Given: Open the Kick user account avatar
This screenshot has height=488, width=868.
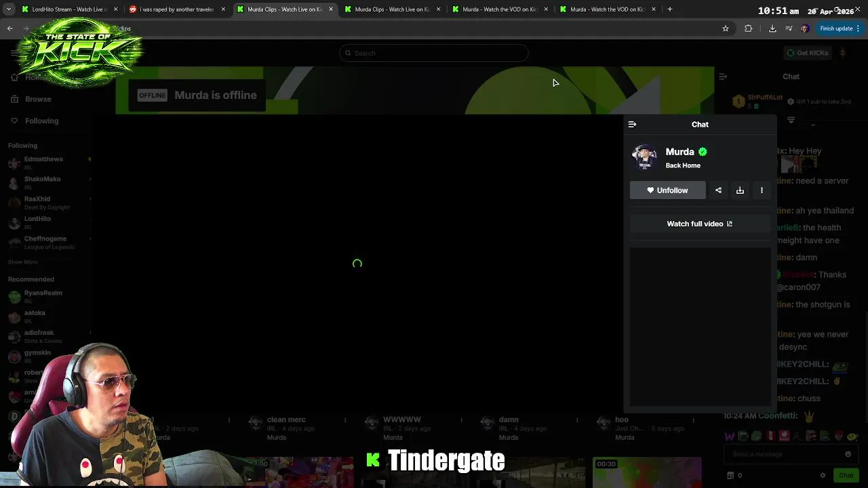Looking at the screenshot, I should [842, 53].
